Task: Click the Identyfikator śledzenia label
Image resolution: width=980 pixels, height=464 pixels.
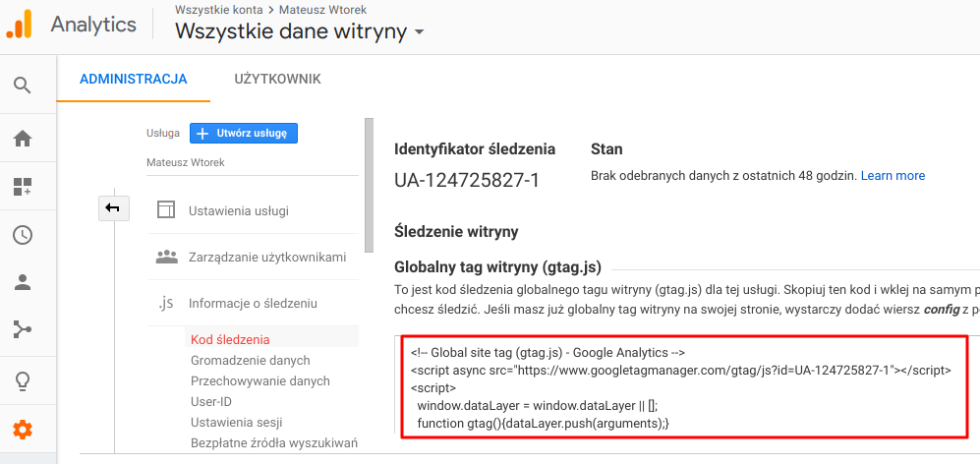Action: click(x=475, y=149)
